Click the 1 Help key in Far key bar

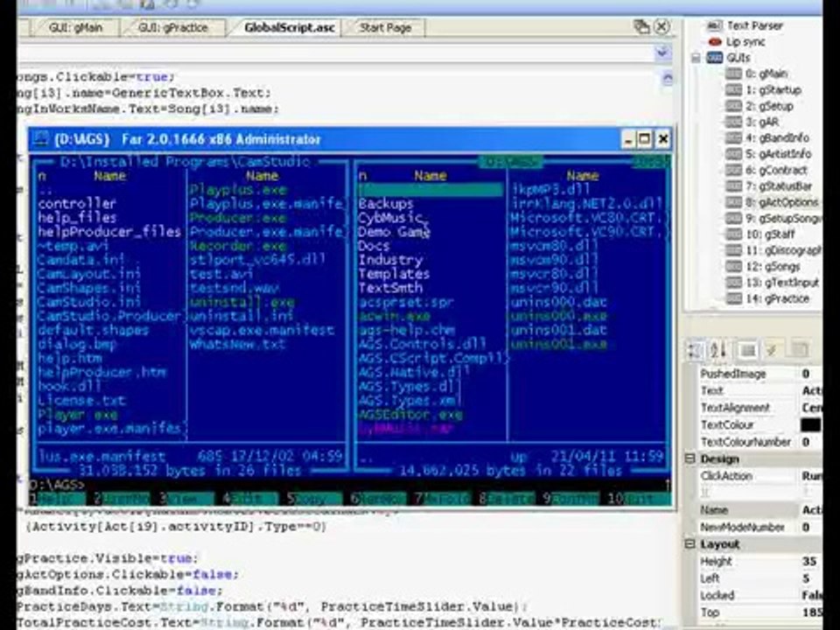[58, 499]
